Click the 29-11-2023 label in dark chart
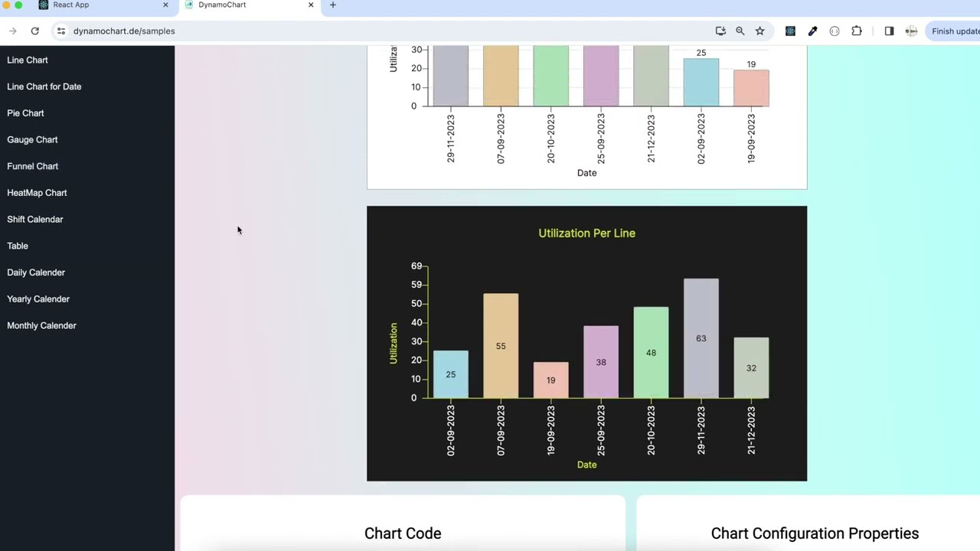This screenshot has width=980, height=551. coord(701,430)
